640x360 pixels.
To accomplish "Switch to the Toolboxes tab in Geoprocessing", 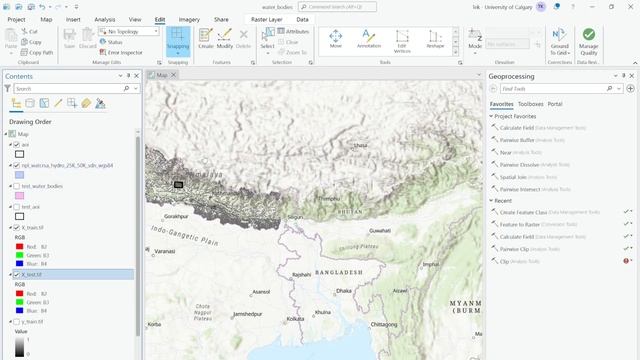I will coord(530,104).
